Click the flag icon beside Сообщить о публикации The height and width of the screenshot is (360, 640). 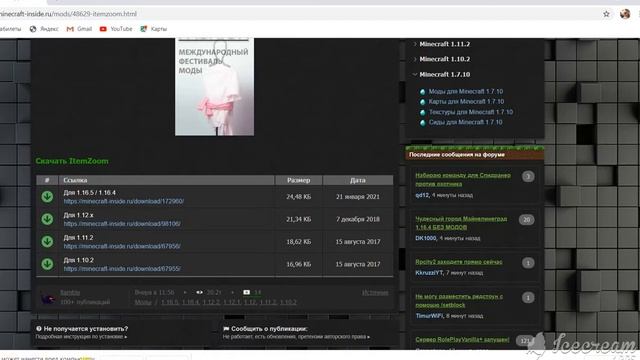pyautogui.click(x=226, y=329)
